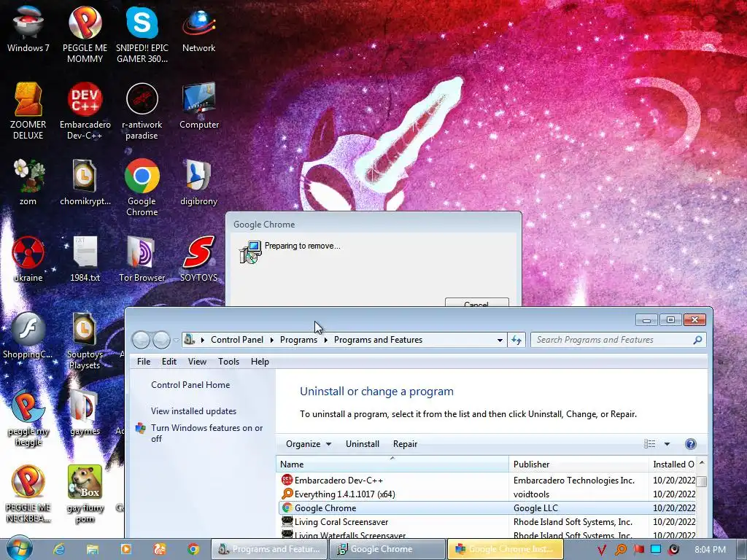This screenshot has height=560, width=747.
Task: Click Programs in the address breadcrumb
Action: click(x=298, y=340)
